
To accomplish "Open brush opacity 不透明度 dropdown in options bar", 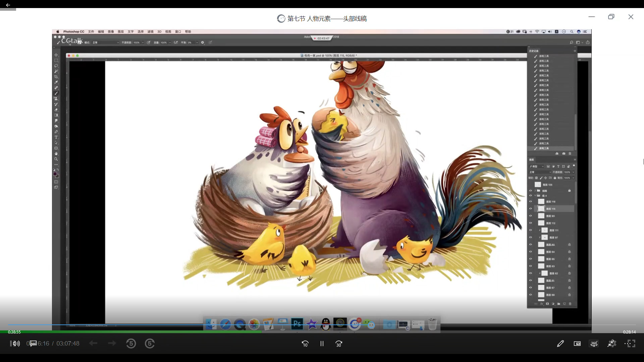I will pyautogui.click(x=143, y=43).
